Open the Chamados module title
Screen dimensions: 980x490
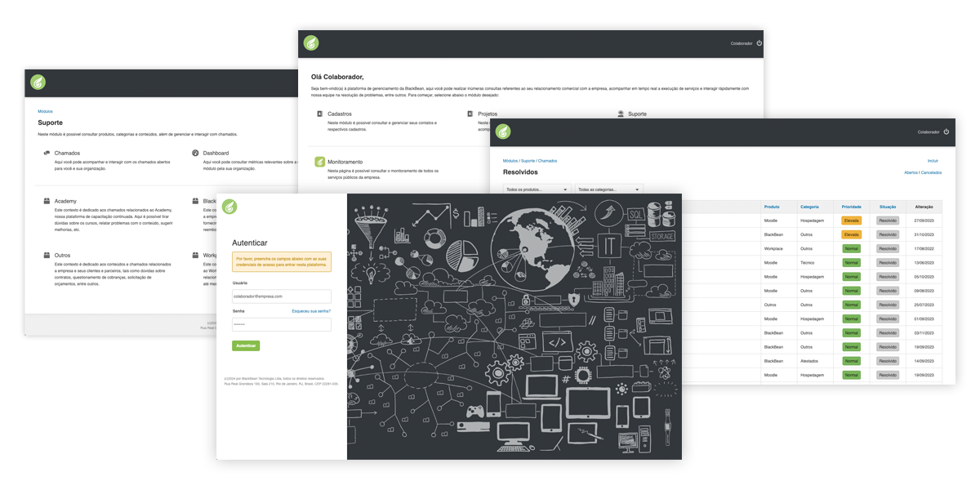point(67,154)
